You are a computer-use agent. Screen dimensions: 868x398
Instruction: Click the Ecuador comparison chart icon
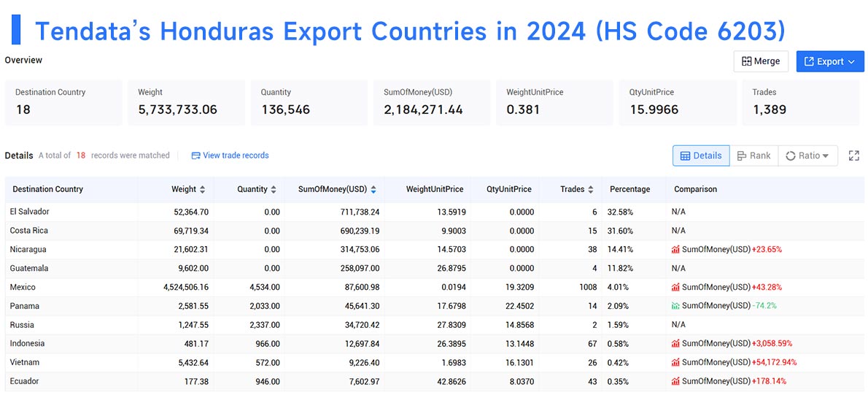pos(675,381)
